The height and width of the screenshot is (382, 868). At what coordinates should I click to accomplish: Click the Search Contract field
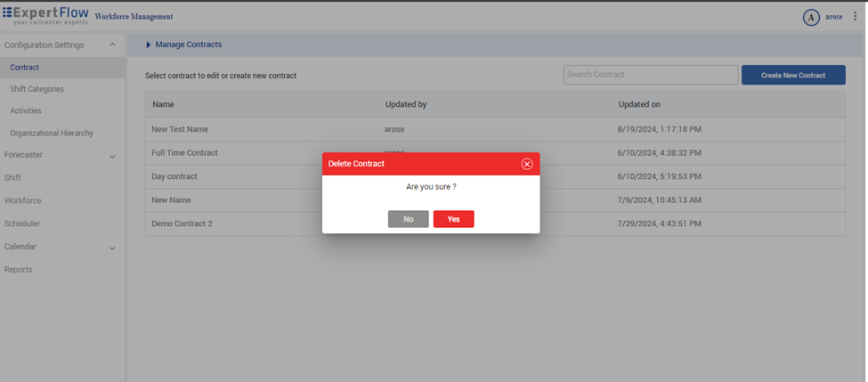650,75
